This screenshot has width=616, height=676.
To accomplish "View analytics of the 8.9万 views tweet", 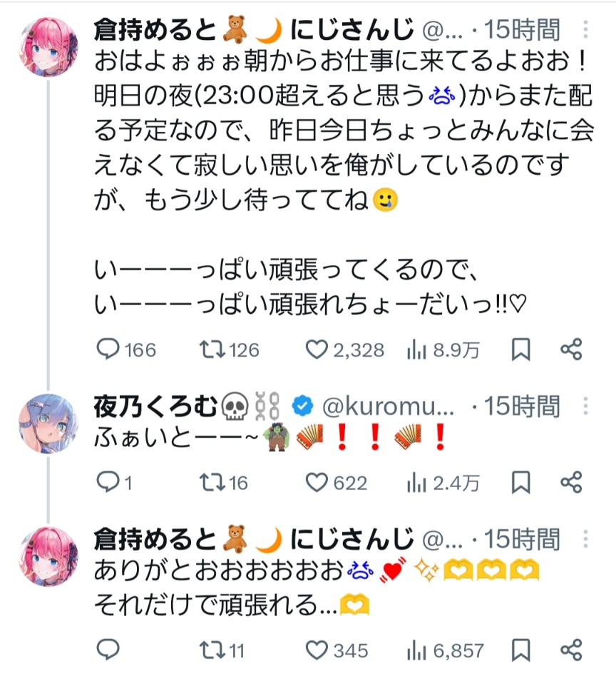I will point(416,349).
